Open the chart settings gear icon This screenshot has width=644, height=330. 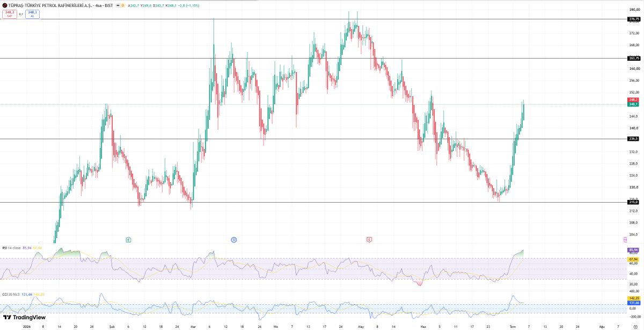[635, 326]
